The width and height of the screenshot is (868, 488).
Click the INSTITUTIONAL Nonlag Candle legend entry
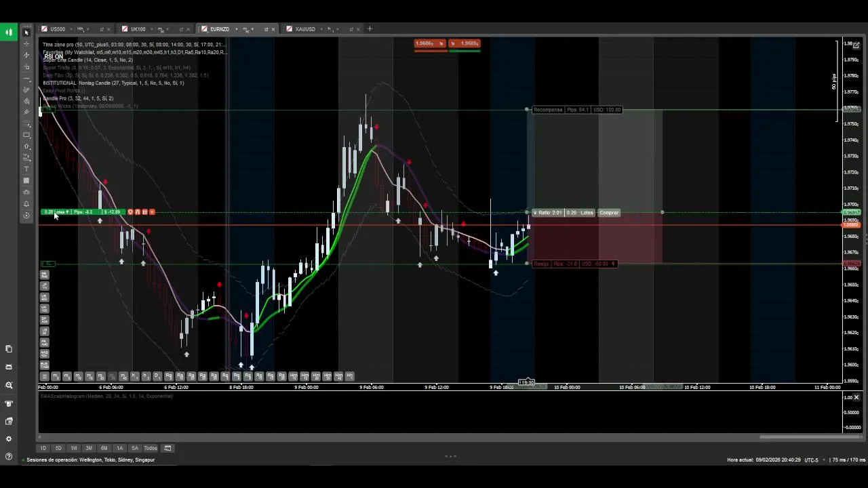click(113, 83)
